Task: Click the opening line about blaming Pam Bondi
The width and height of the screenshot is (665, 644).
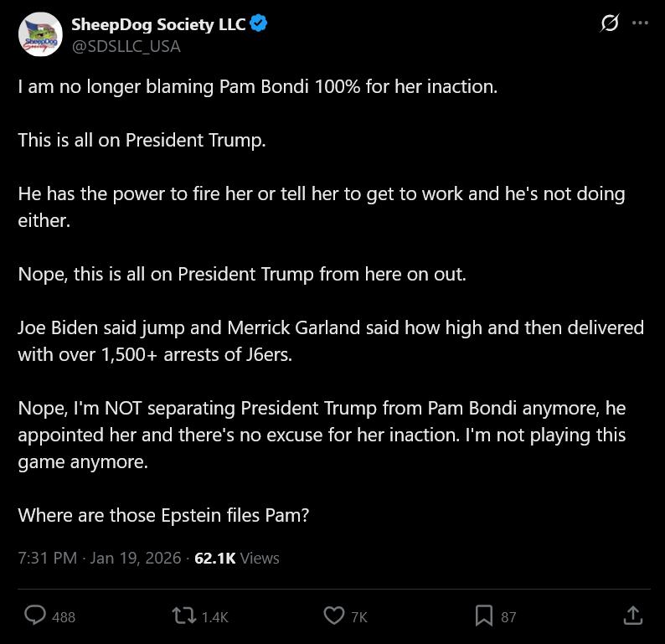Action: tap(258, 87)
